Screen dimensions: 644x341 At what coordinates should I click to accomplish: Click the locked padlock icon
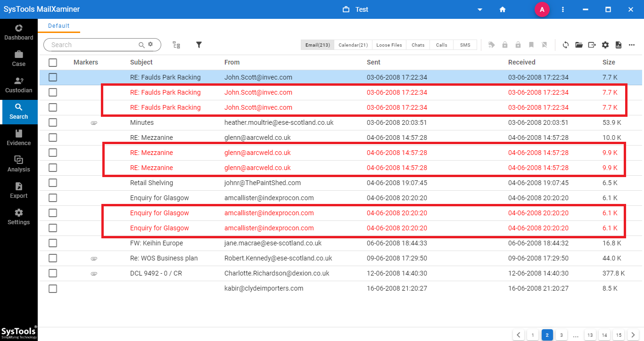[x=505, y=45]
